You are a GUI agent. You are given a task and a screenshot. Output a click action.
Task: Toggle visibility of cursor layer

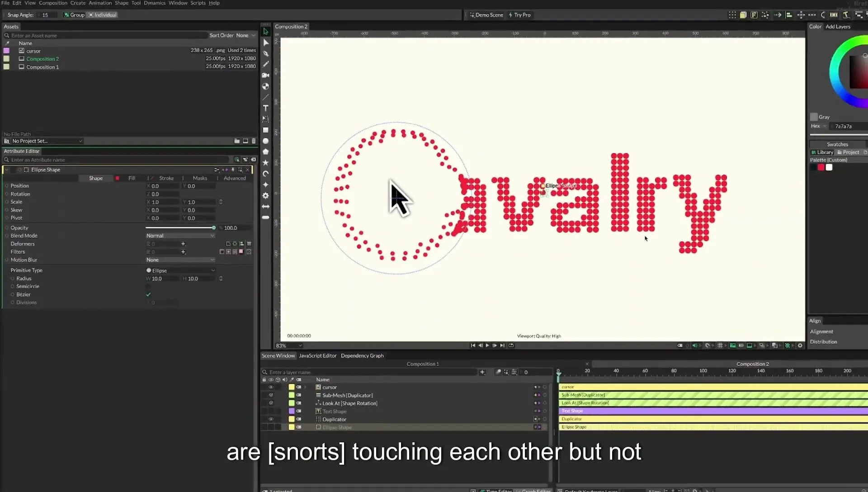click(271, 387)
